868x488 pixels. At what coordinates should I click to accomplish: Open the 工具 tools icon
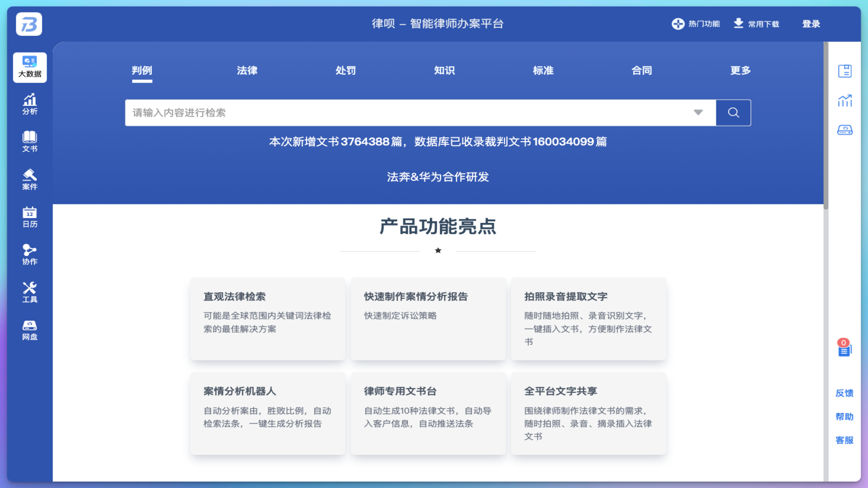(x=30, y=292)
